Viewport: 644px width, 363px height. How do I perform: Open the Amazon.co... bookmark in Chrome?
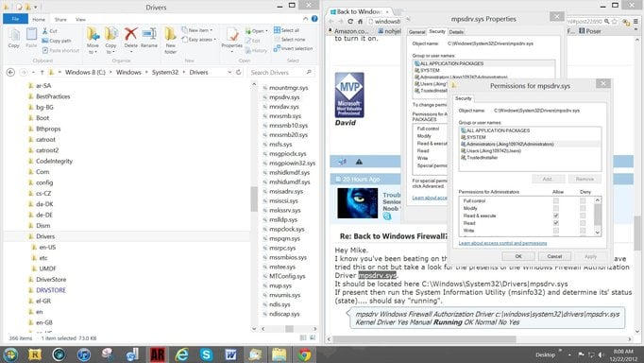point(348,31)
